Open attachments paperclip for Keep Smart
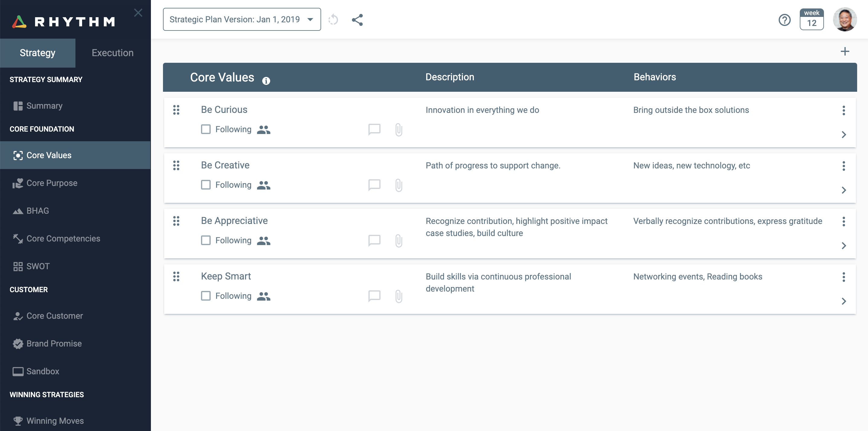This screenshot has width=868, height=431. coord(399,296)
